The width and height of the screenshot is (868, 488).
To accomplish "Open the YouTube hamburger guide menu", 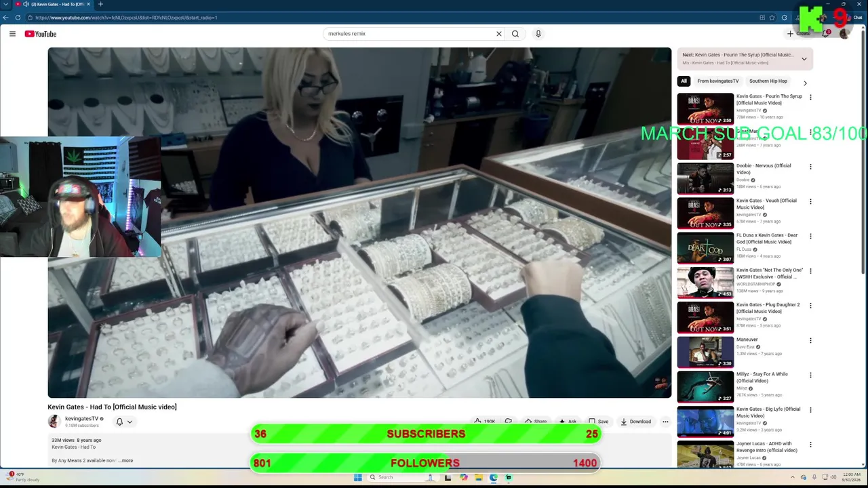I will click(12, 34).
